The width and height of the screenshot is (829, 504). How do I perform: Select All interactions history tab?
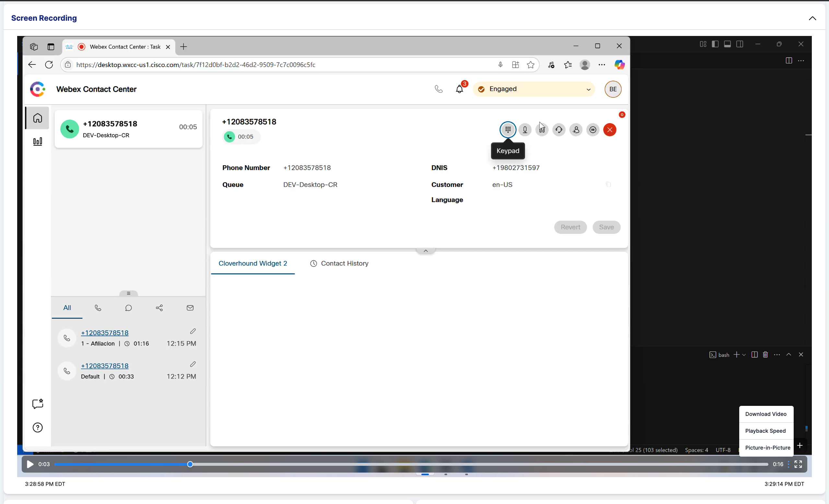[67, 308]
